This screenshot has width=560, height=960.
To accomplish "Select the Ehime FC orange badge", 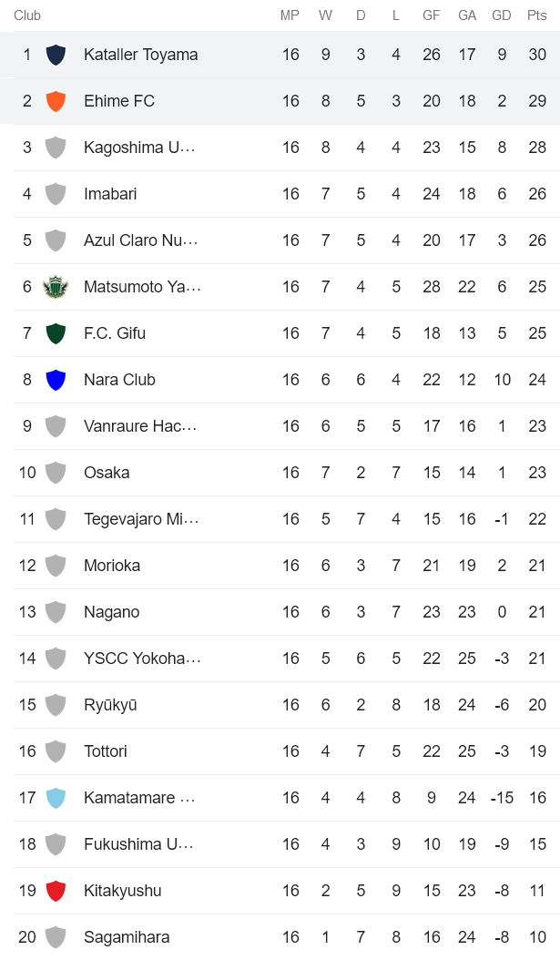I will tap(56, 101).
